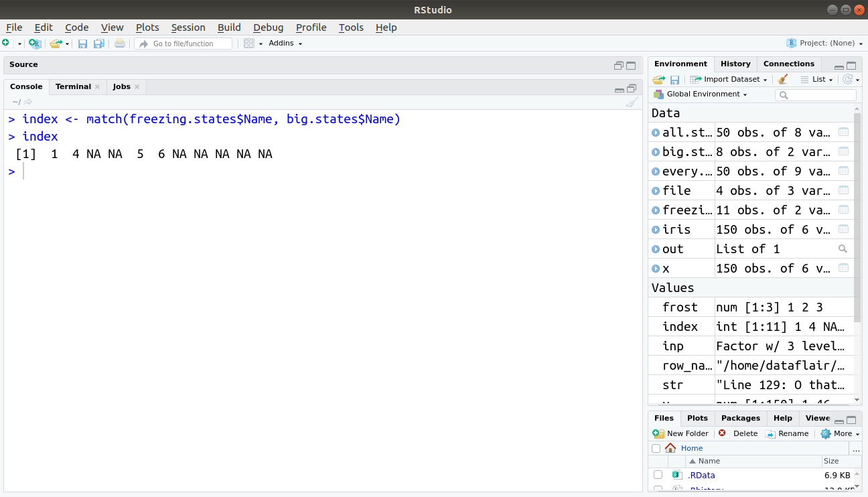Select all files checkbox beside Home
Viewport: 868px width, 497px height.
click(656, 447)
